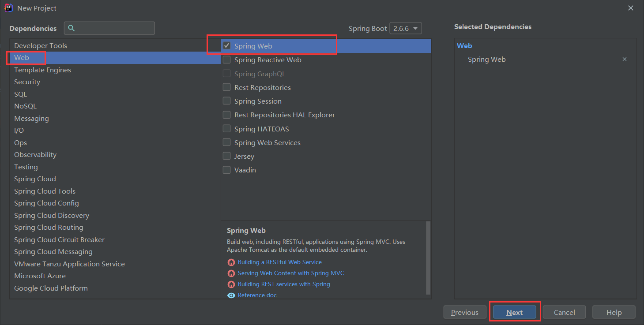
Task: Click the eye icon beside Reference doc
Action: click(x=231, y=295)
